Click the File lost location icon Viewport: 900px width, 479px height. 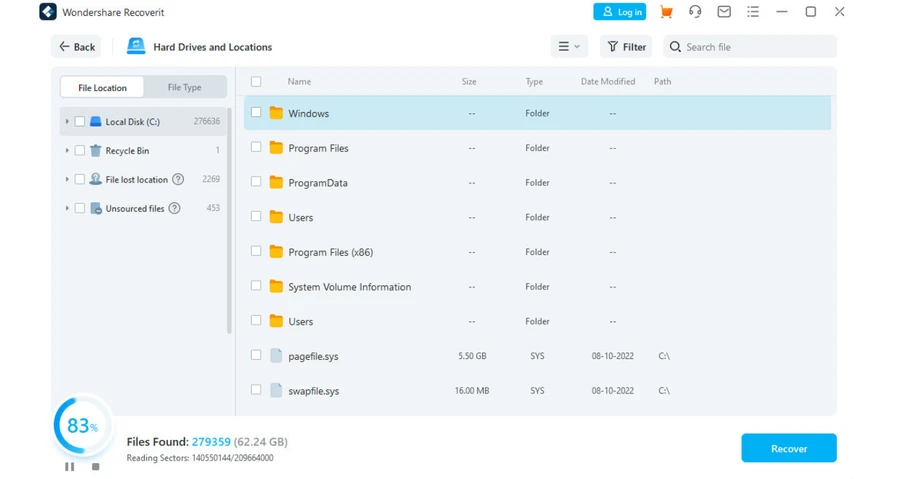pos(96,180)
